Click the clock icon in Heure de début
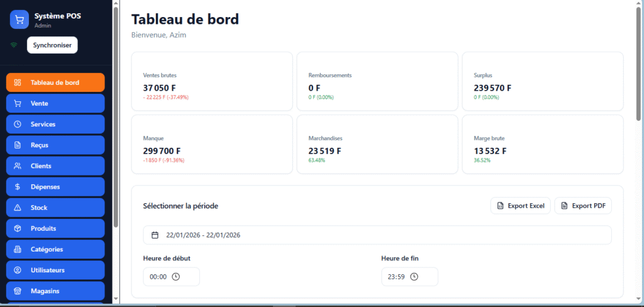Screen dimensions: 644x307 click(176, 277)
